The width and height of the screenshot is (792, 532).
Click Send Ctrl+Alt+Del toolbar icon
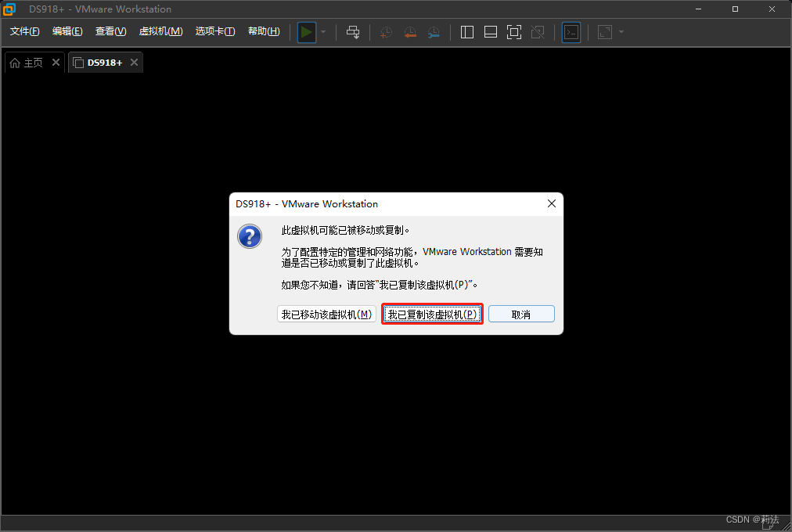point(353,32)
